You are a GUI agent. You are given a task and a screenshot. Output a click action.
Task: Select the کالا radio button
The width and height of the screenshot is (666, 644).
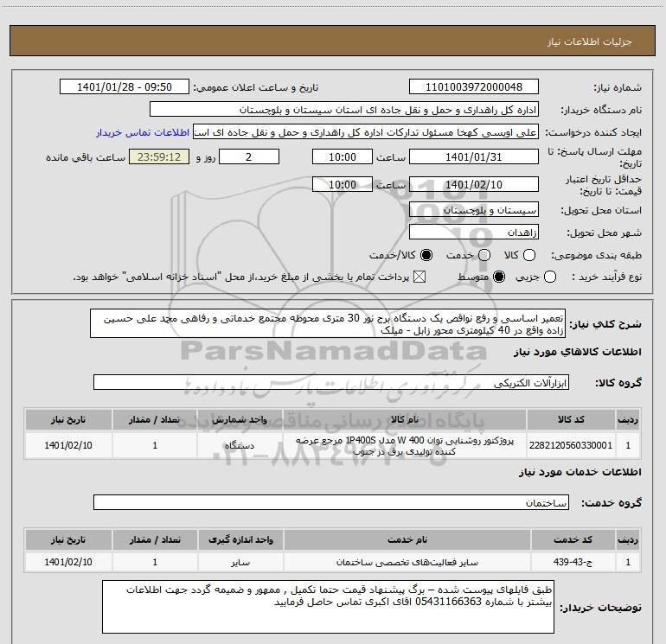tap(529, 255)
